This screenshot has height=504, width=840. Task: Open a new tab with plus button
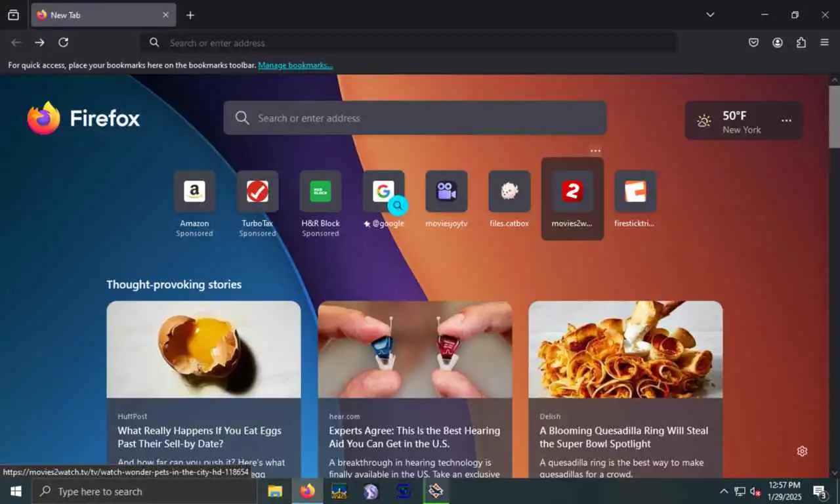pos(190,15)
